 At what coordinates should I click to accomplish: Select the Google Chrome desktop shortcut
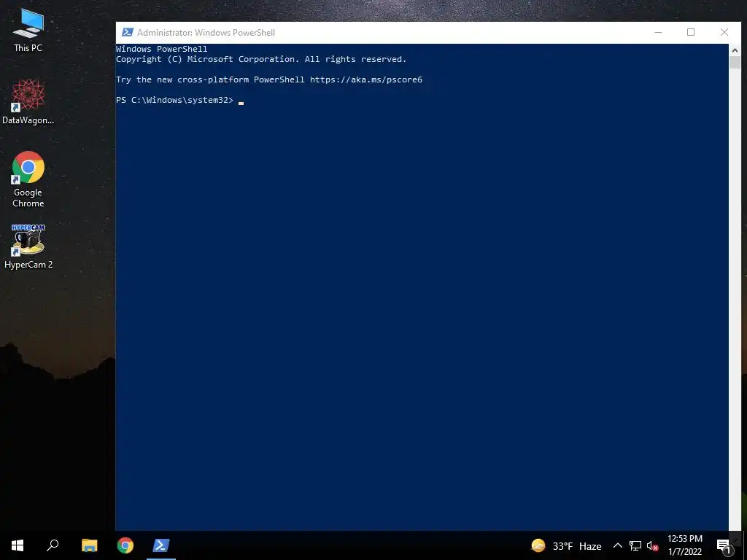(x=28, y=179)
